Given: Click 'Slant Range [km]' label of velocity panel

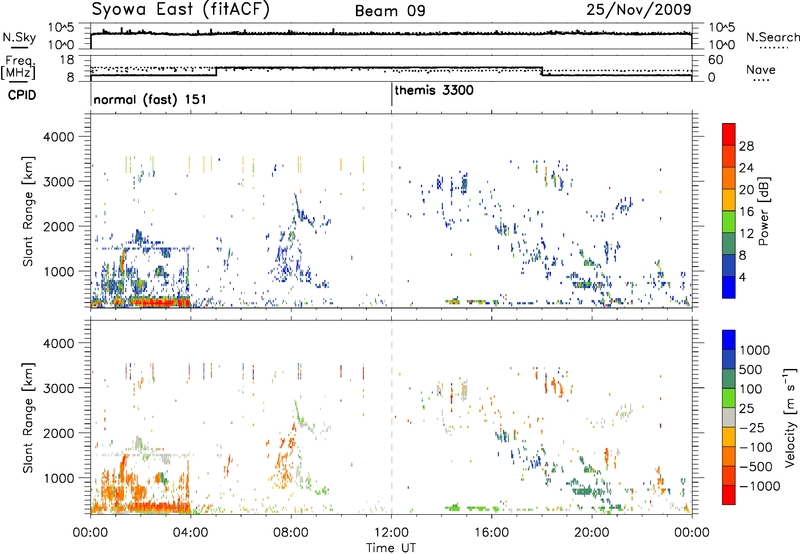Looking at the screenshot, I should [x=28, y=417].
